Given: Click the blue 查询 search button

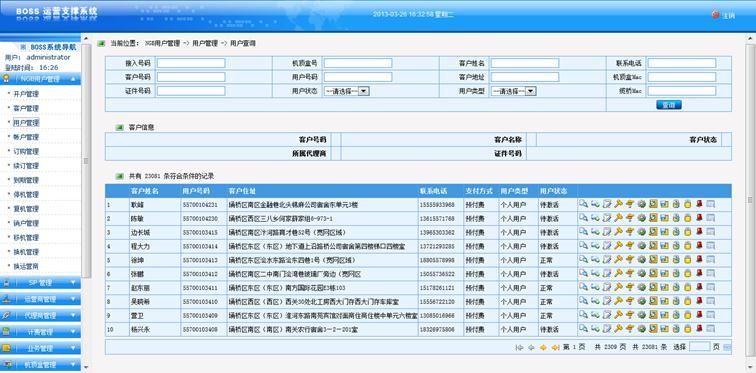Looking at the screenshot, I should tap(669, 105).
